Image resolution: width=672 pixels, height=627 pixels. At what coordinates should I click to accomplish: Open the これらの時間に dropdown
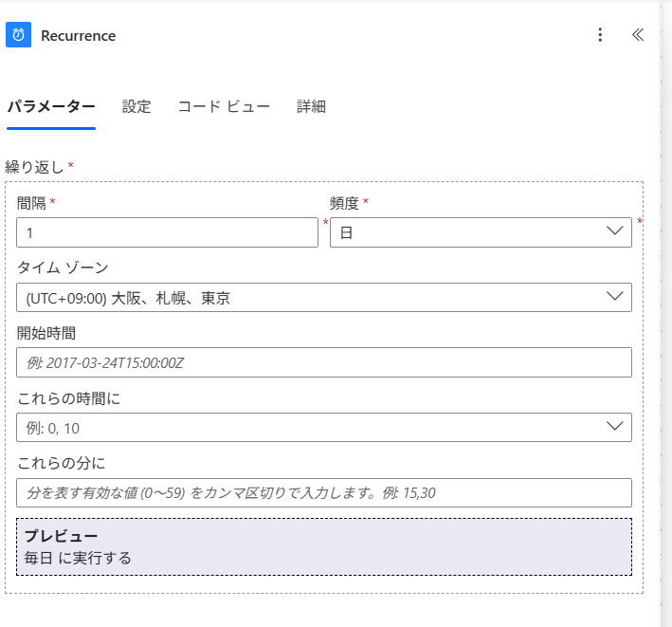pos(324,427)
